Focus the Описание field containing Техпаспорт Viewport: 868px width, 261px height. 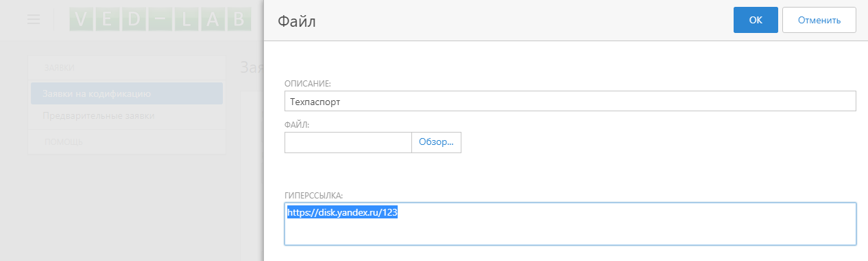(570, 101)
